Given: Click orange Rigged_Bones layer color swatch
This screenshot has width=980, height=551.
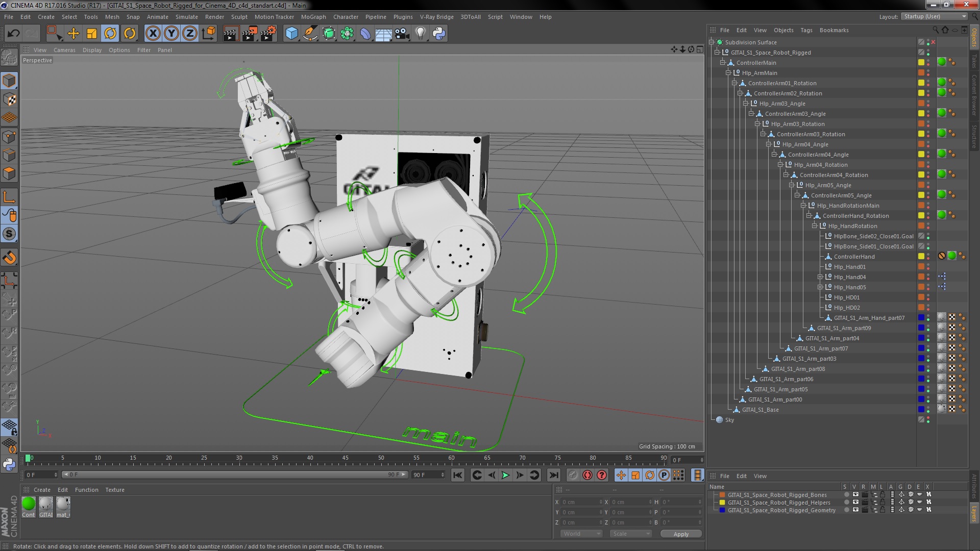Looking at the screenshot, I should (722, 495).
